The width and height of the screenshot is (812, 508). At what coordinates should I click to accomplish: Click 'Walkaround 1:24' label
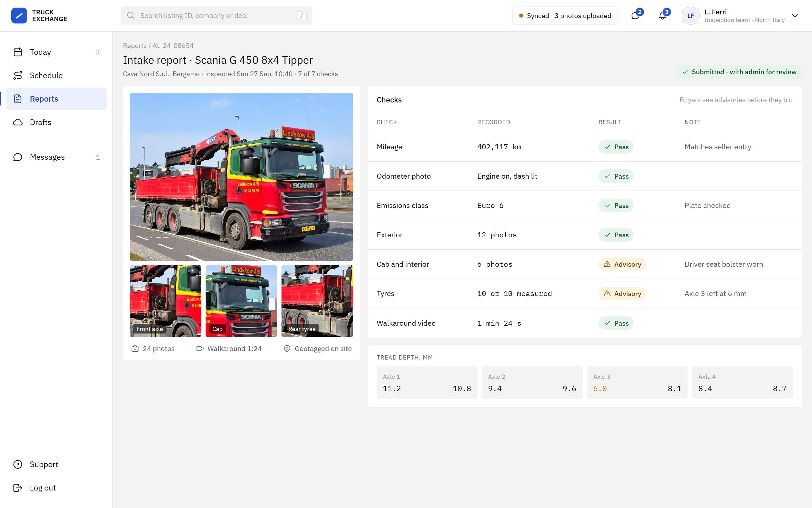coord(234,349)
